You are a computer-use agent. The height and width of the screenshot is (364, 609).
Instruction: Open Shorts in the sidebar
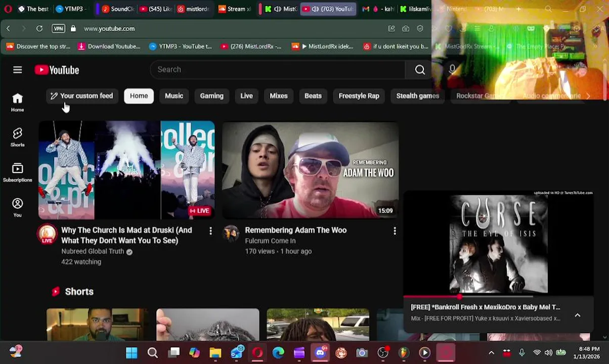tap(17, 137)
